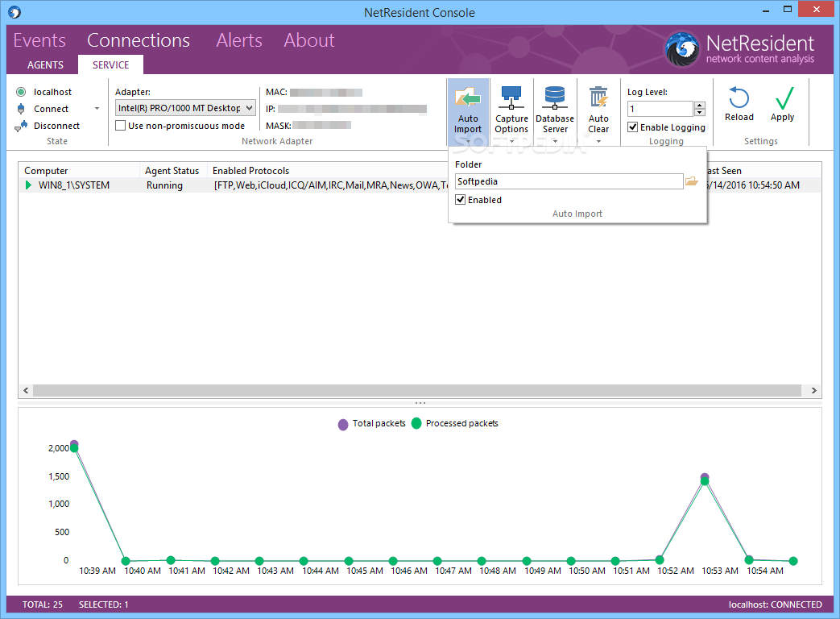Screen dimensions: 840x619
Task: Toggle Use non-promiscuous mode checkbox
Action: [121, 126]
